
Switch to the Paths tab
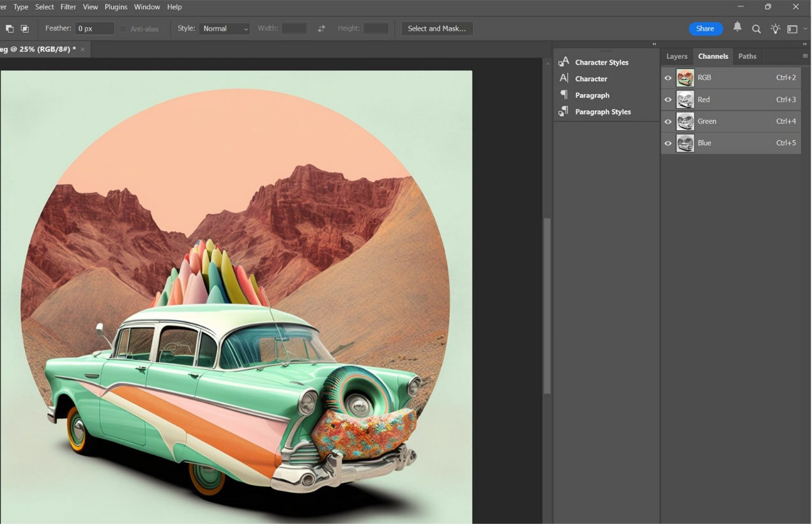pyautogui.click(x=747, y=56)
